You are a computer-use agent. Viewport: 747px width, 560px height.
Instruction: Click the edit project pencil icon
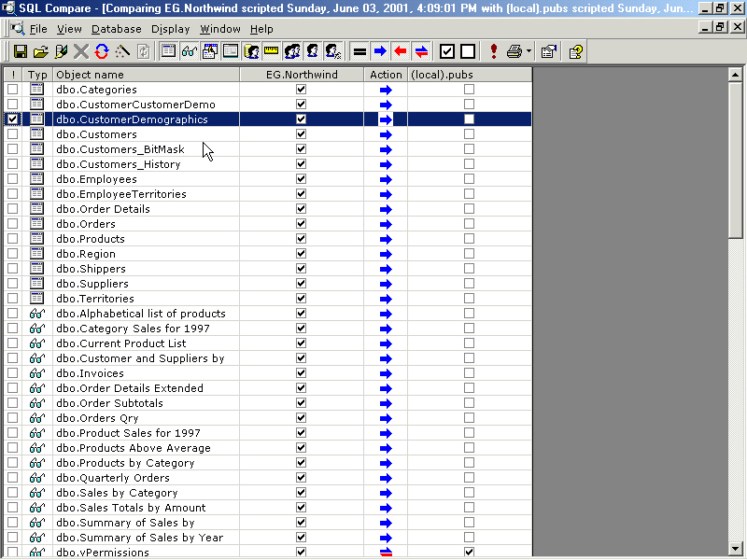(61, 51)
